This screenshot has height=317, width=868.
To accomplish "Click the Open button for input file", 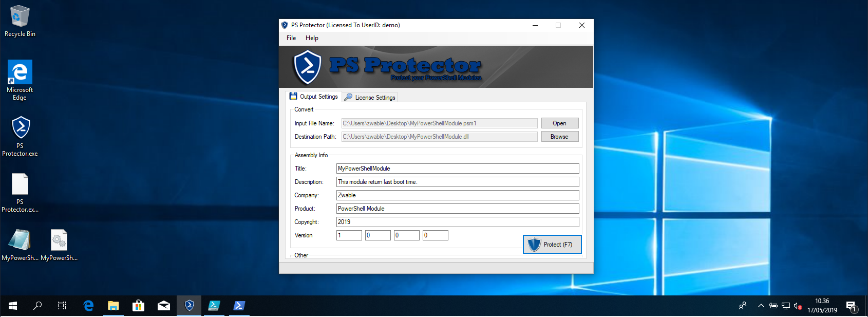I will pyautogui.click(x=560, y=123).
